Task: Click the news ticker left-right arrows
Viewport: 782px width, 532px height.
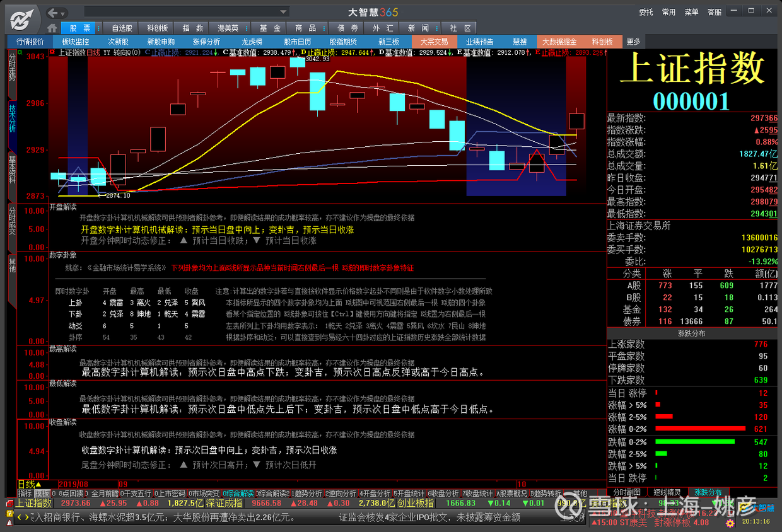Action: point(23,518)
